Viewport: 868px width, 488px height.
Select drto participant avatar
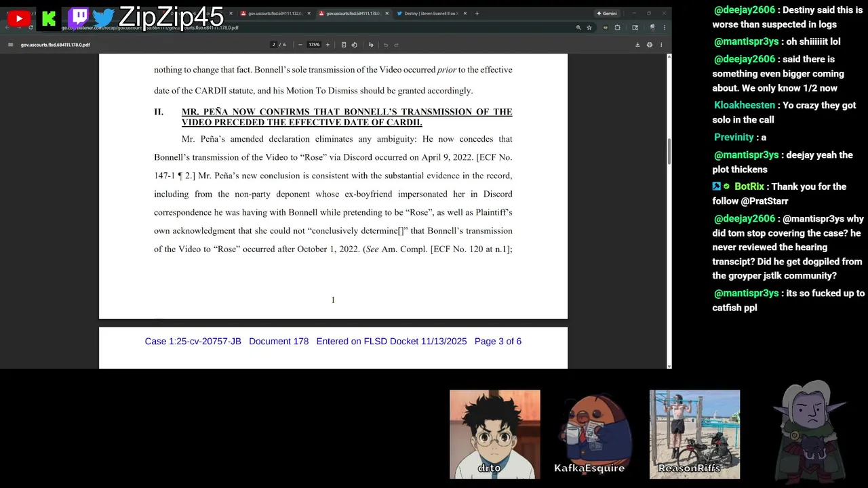click(x=495, y=434)
